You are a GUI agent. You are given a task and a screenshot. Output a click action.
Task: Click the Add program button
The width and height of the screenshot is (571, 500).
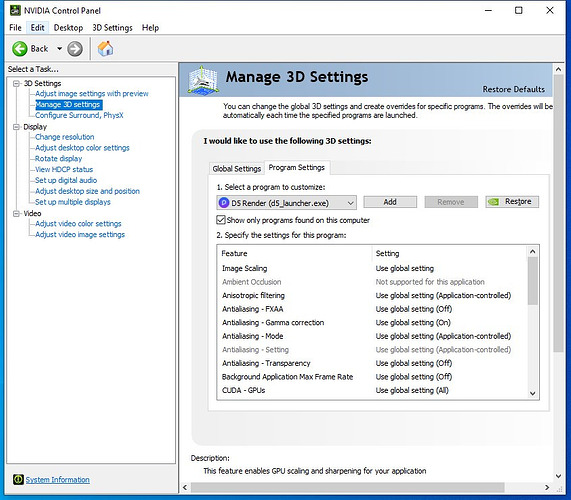[x=390, y=202]
